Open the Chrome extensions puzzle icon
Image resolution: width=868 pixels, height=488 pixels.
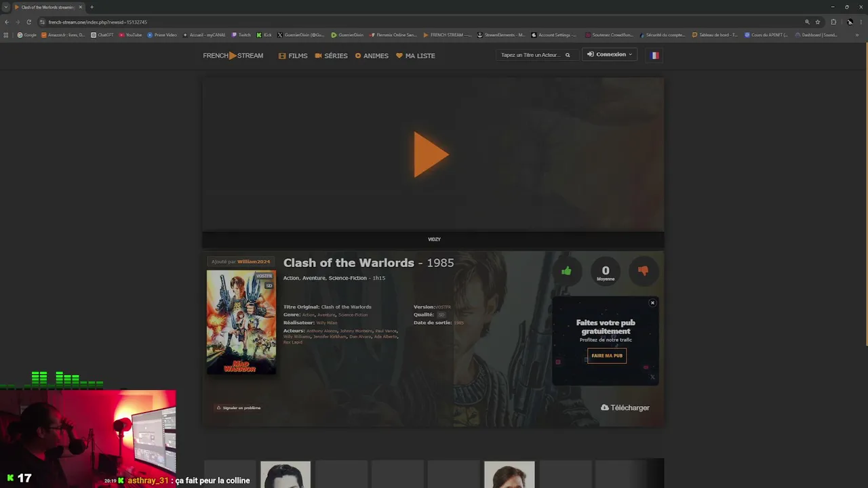(x=833, y=22)
